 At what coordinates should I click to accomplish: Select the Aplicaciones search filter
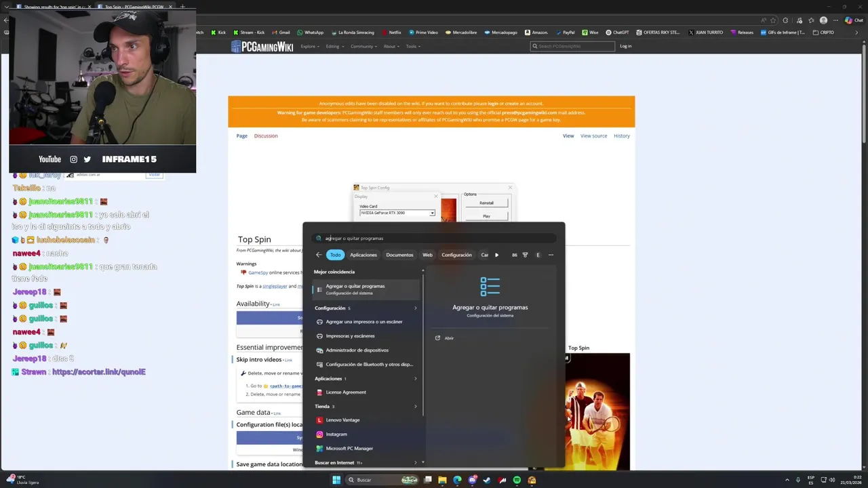tap(363, 255)
